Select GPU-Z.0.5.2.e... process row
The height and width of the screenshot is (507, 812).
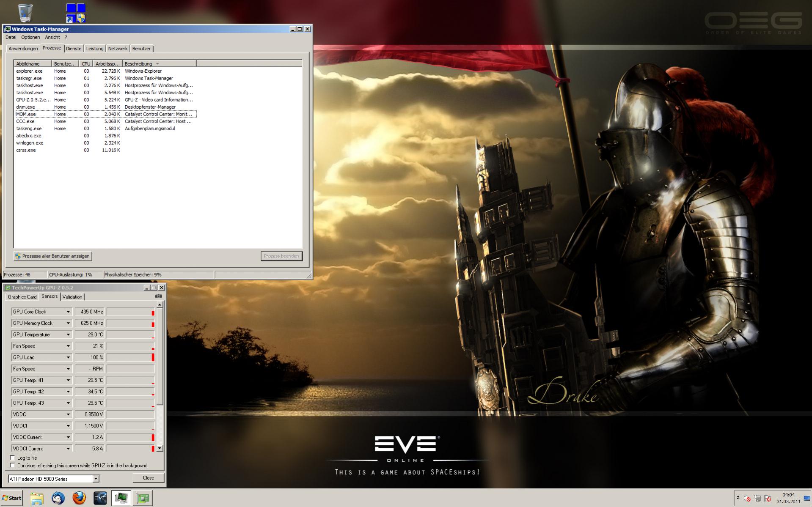point(106,100)
